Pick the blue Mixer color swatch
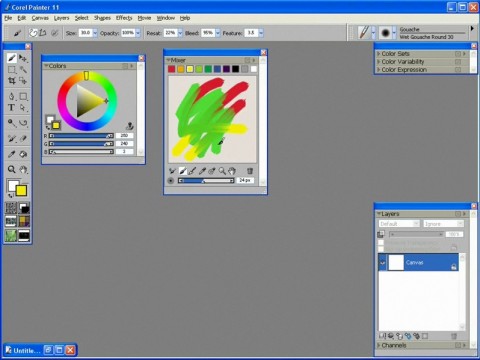Viewport: 480px width, 360px height. pyautogui.click(x=217, y=69)
